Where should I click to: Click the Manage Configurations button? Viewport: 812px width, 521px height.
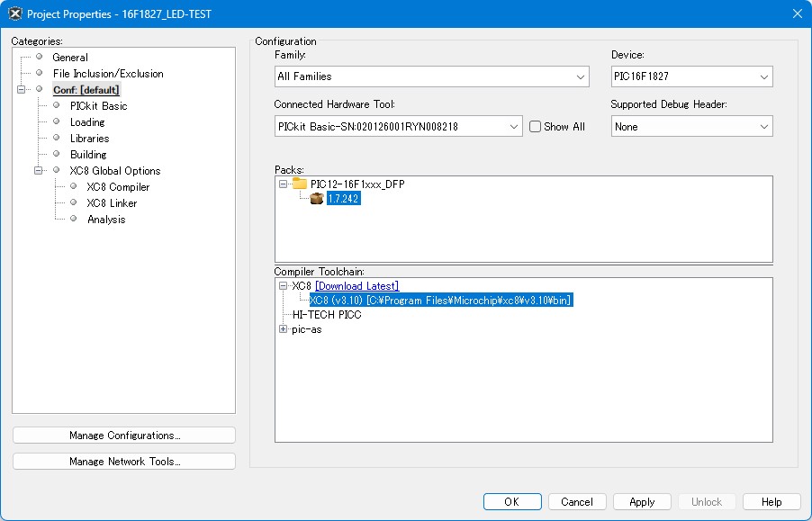124,436
